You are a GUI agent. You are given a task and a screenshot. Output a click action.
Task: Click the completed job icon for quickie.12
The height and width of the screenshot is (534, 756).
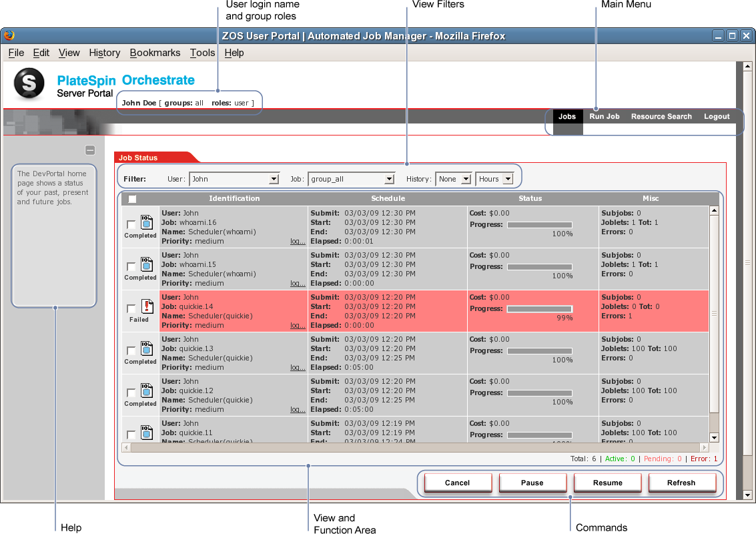147,390
